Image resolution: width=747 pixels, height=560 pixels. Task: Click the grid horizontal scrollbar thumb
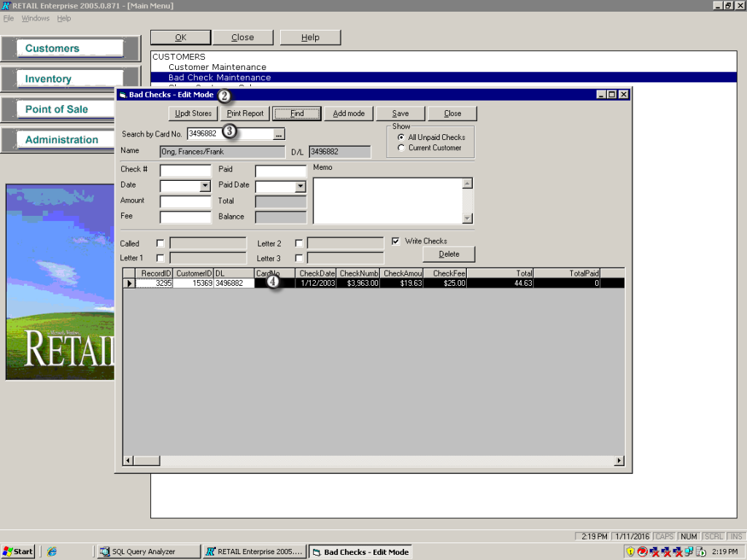point(147,461)
